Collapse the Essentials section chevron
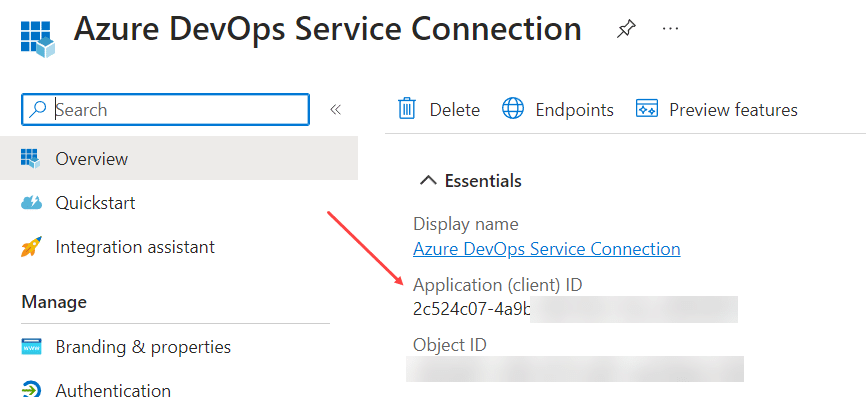 click(428, 181)
